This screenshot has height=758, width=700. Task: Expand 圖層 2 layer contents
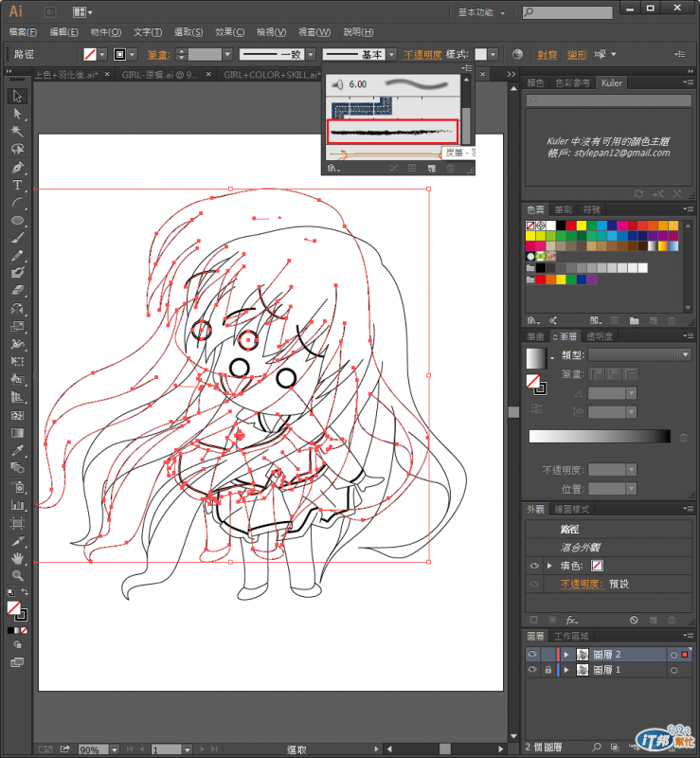(566, 655)
